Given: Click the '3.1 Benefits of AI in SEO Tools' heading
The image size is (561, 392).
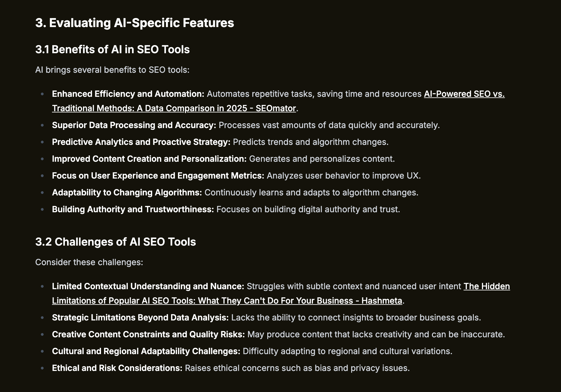Looking at the screenshot, I should point(112,49).
